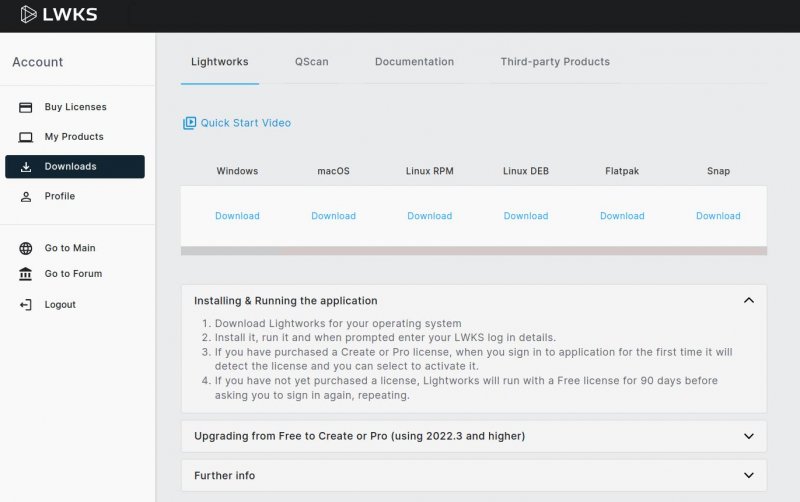Click the Buy Licenses credit card icon

26,107
